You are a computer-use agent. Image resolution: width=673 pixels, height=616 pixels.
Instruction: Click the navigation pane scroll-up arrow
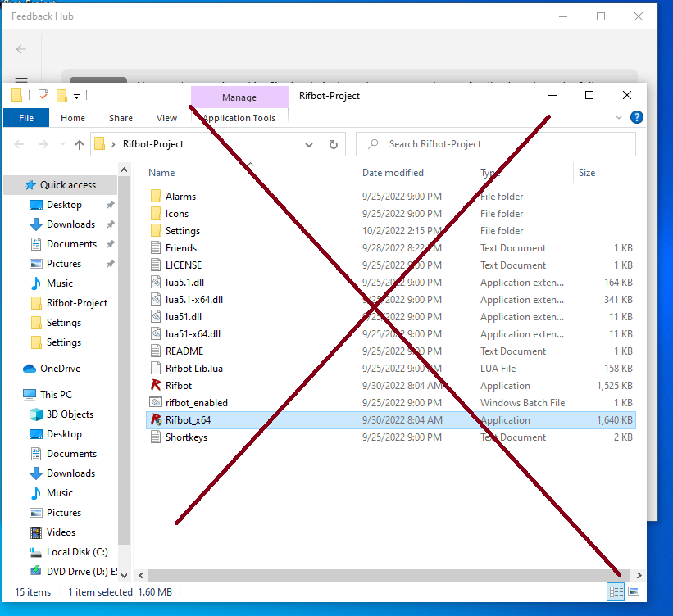pos(124,170)
